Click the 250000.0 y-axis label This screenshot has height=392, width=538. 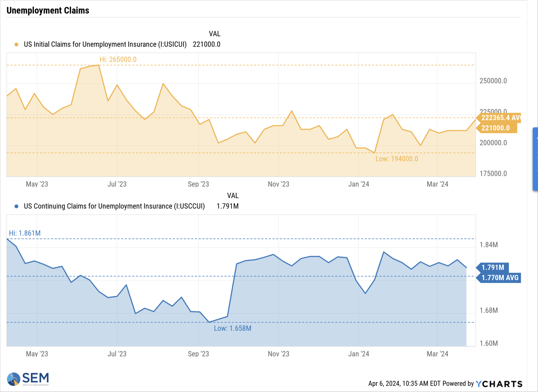coord(493,81)
